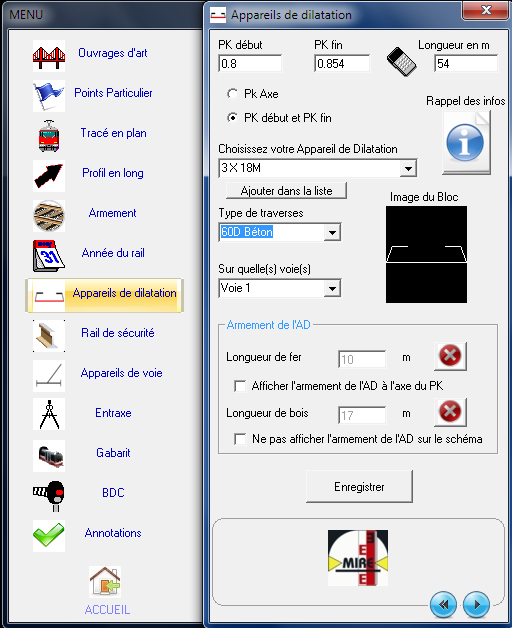Click the blue rewind arrow button
Viewport: 512px width, 628px height.
click(x=443, y=604)
